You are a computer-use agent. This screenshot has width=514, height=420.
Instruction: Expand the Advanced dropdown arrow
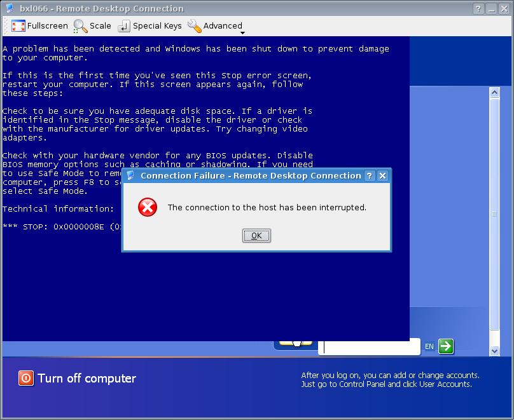click(242, 32)
